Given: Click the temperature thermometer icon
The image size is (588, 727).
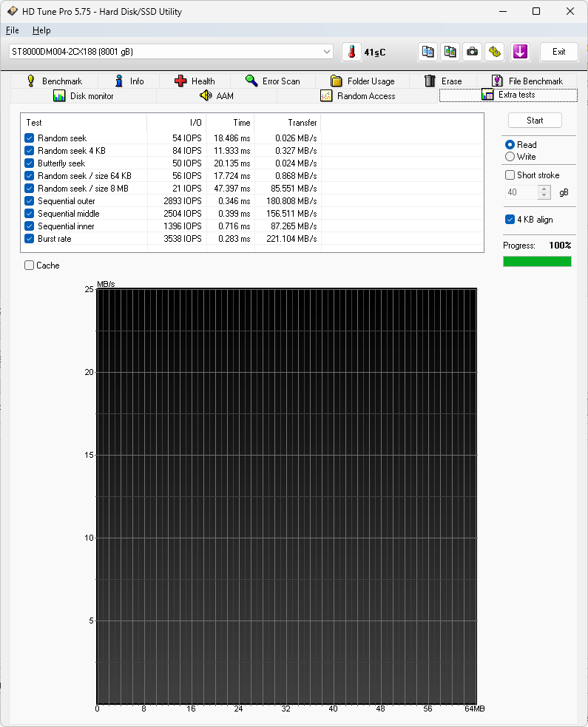Looking at the screenshot, I should pyautogui.click(x=351, y=52).
